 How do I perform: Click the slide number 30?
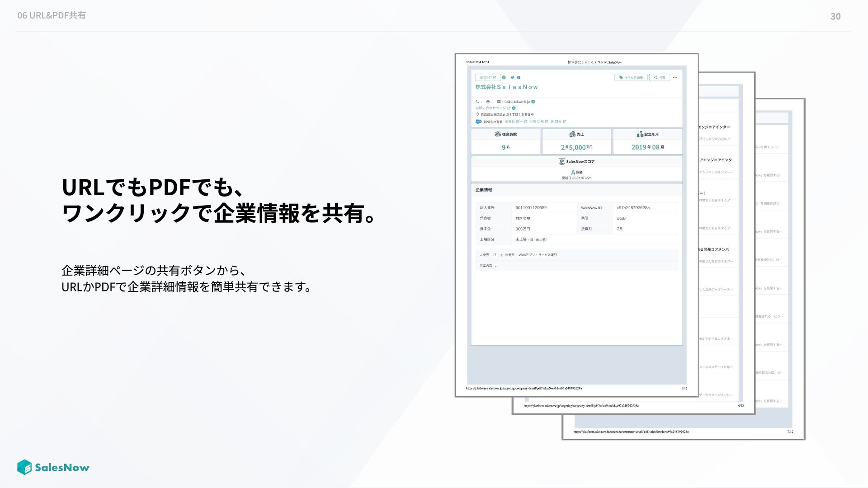pos(835,16)
